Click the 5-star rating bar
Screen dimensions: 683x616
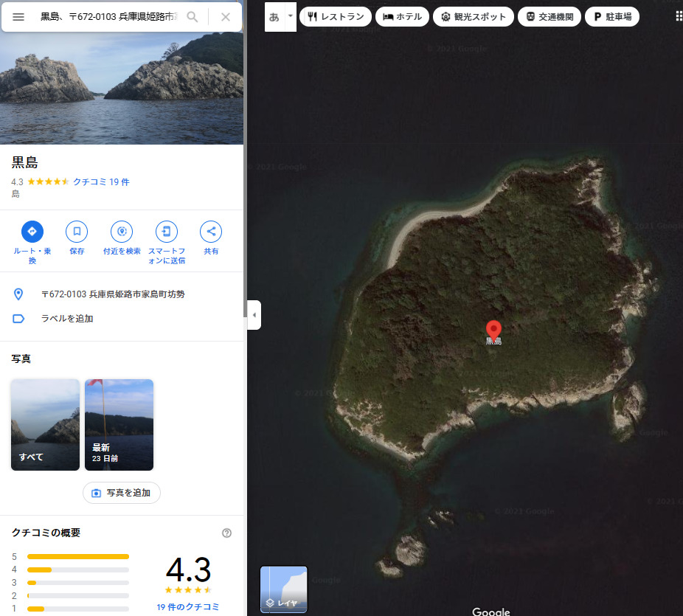coord(78,556)
